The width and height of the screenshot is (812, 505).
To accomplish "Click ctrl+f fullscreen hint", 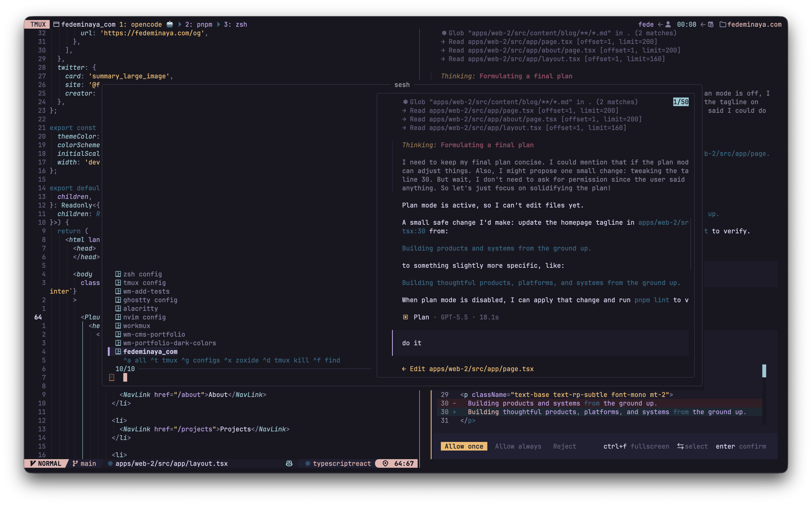I will 636,446.
